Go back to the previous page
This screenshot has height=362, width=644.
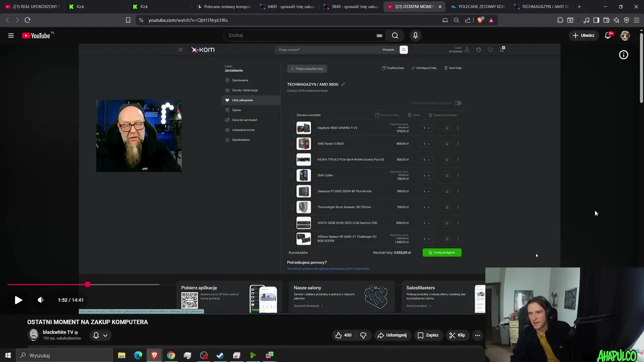coord(7,20)
